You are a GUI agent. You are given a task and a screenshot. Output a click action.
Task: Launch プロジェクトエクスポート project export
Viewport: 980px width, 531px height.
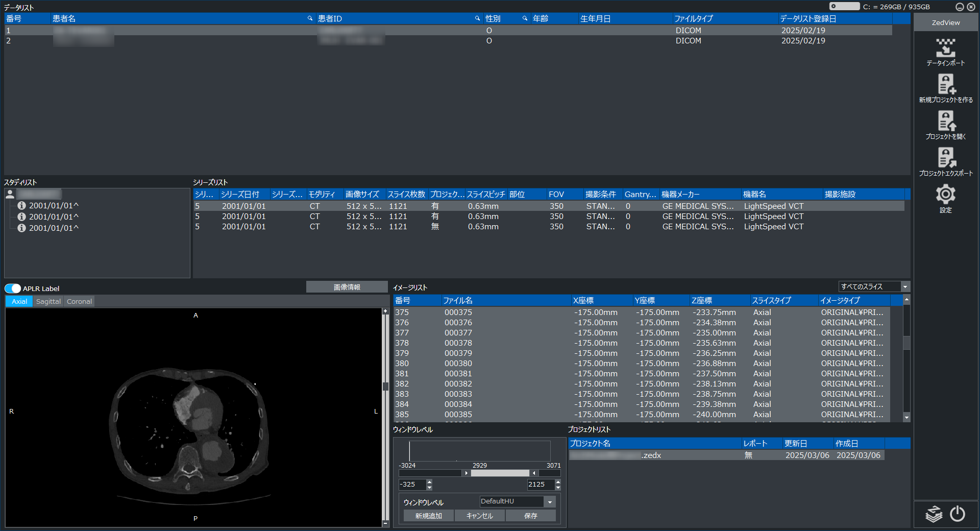pos(946,162)
